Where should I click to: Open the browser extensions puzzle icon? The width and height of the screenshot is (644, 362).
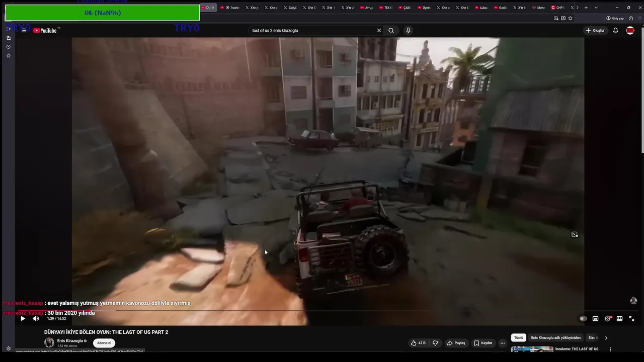(631, 18)
